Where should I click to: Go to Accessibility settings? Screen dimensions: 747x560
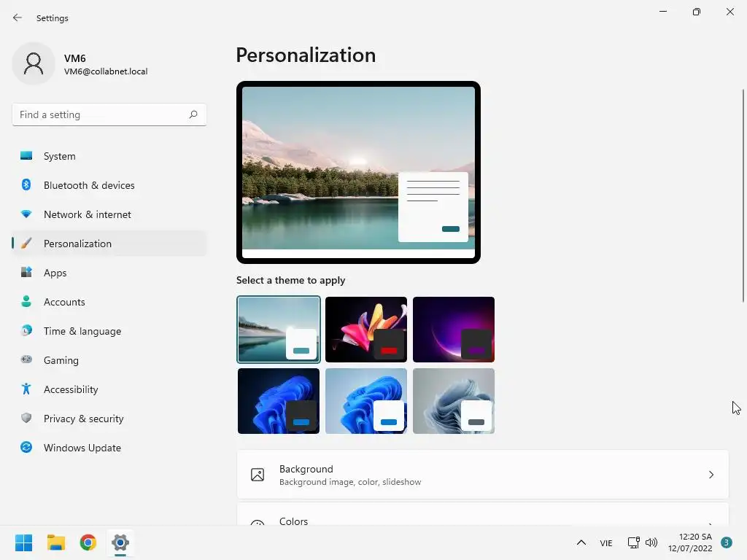click(109, 389)
